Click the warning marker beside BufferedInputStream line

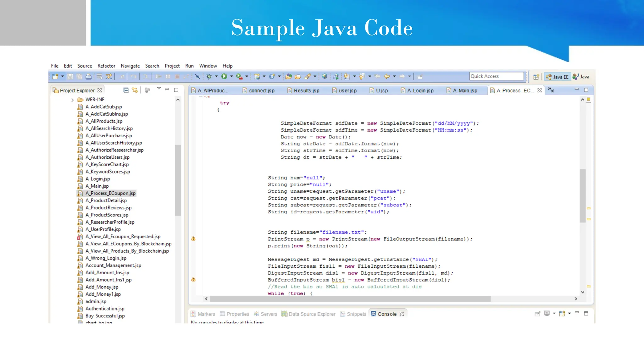(193, 279)
